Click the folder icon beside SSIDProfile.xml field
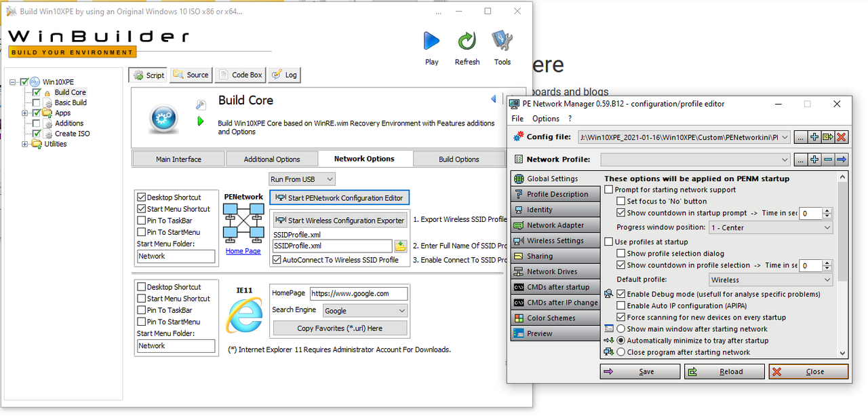The height and width of the screenshot is (416, 868). click(401, 246)
